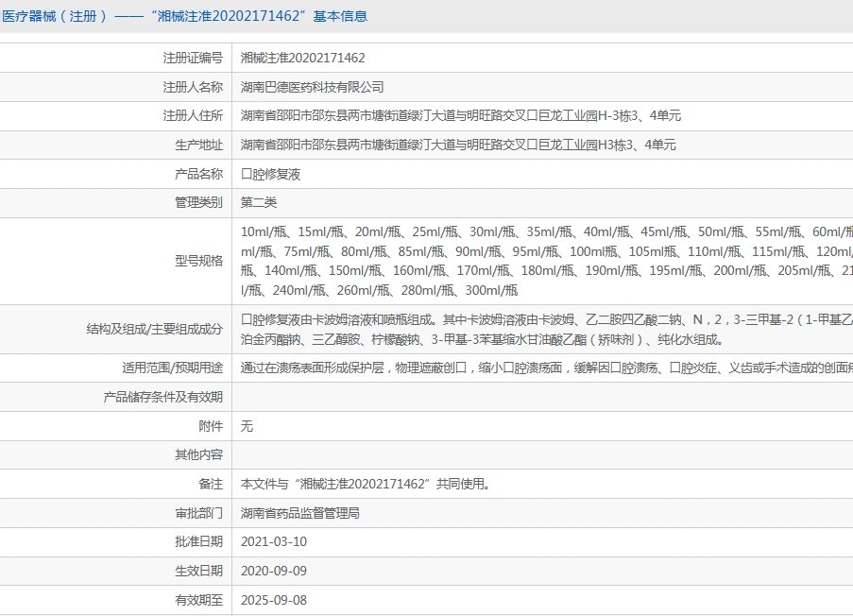Viewport: 853px width, 616px height.
Task: Select the 附件 label
Action: (x=211, y=426)
